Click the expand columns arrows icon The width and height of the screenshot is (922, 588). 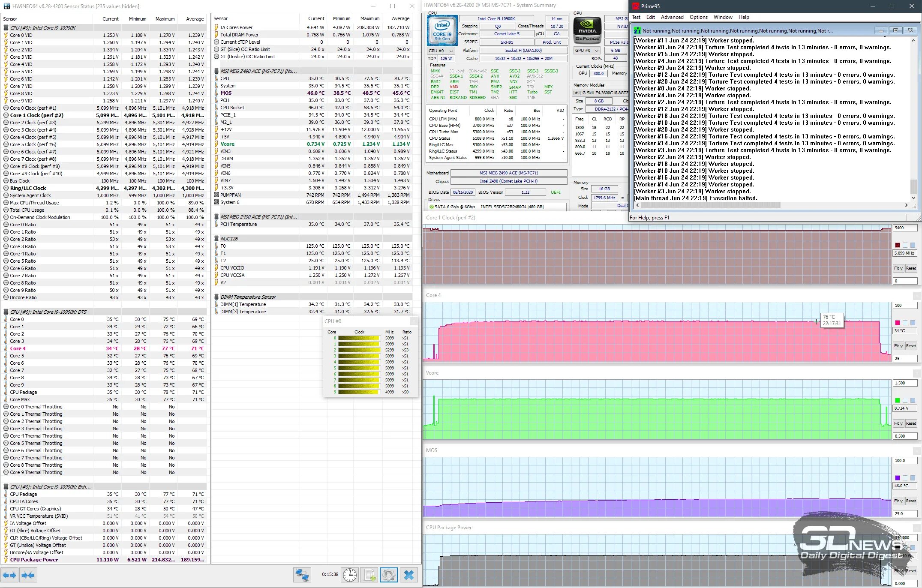[9, 575]
